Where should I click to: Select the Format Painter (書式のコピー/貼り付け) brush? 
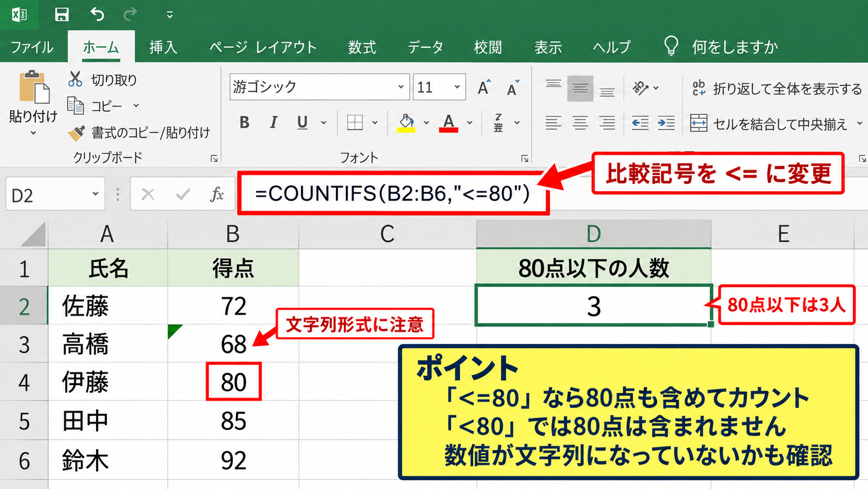pos(76,133)
